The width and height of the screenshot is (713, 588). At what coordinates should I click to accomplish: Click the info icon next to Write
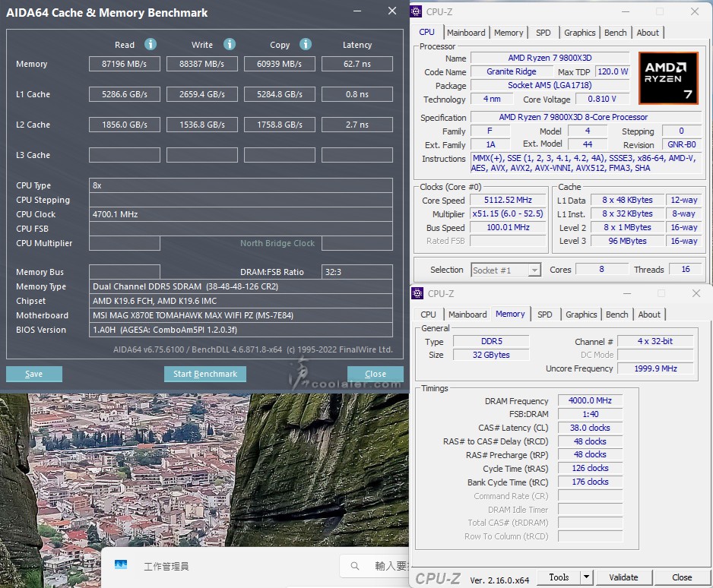click(230, 45)
